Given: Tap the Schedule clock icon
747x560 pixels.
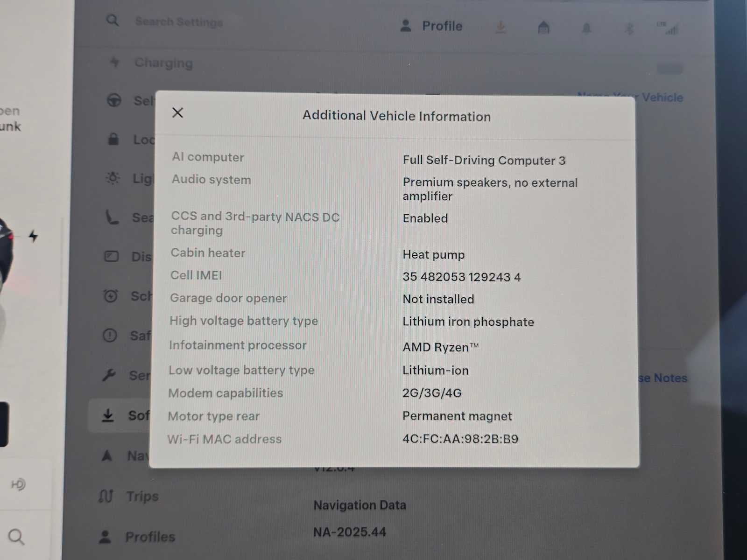Looking at the screenshot, I should coord(111,295).
